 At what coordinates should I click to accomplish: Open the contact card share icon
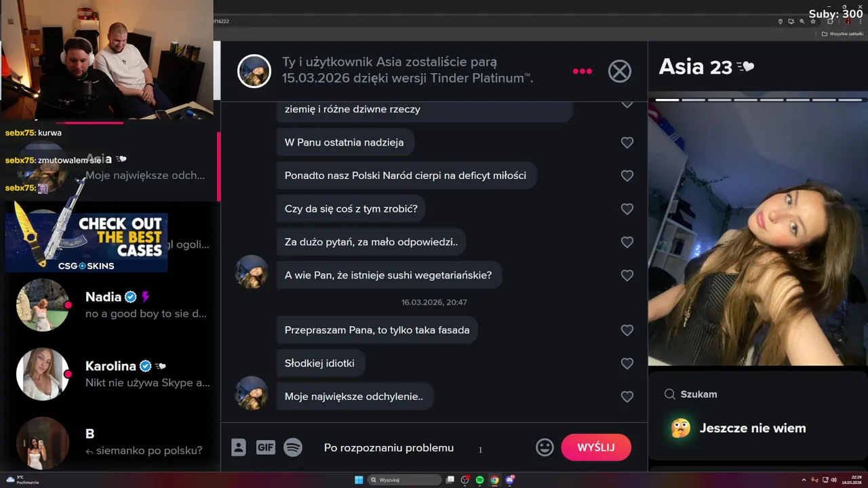pyautogui.click(x=239, y=447)
